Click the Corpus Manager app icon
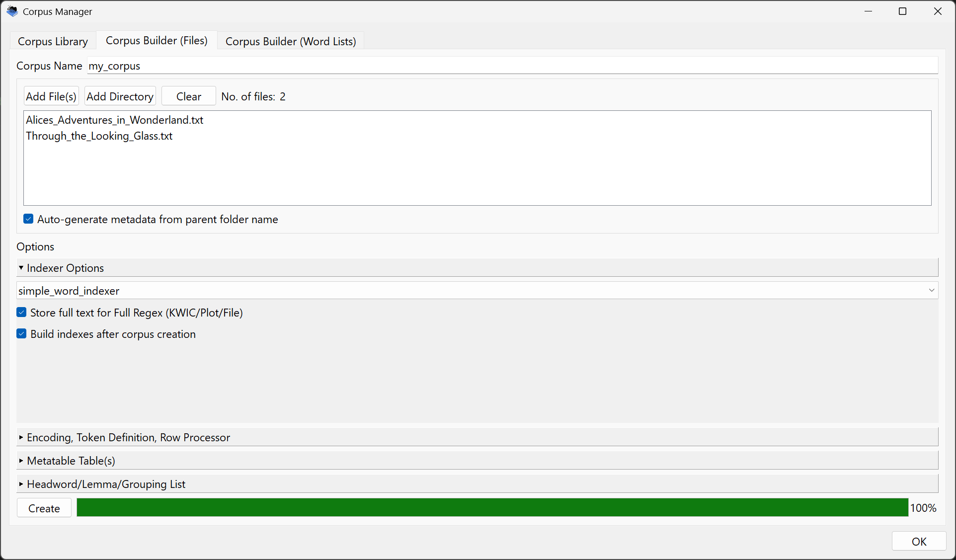The height and width of the screenshot is (560, 956). [x=12, y=11]
